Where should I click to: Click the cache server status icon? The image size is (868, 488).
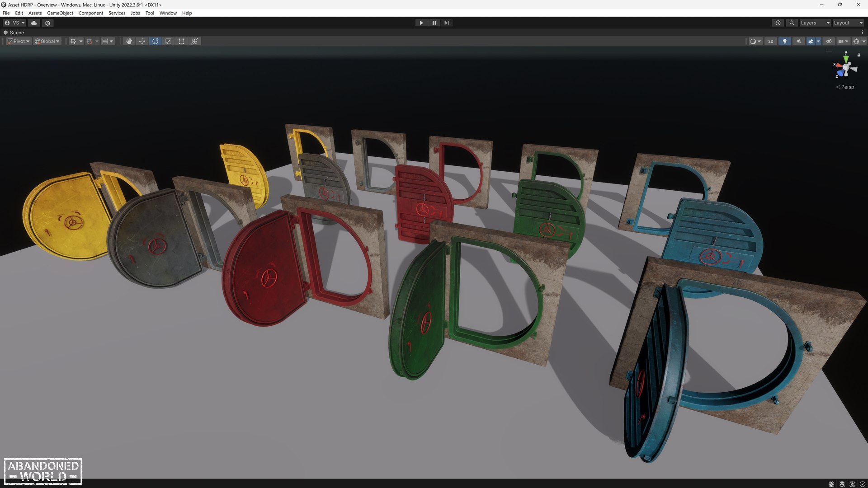coord(842,484)
